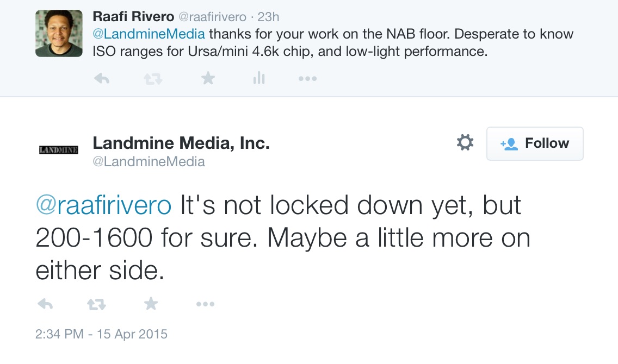Retweet Landmine Media's tweet

97,304
